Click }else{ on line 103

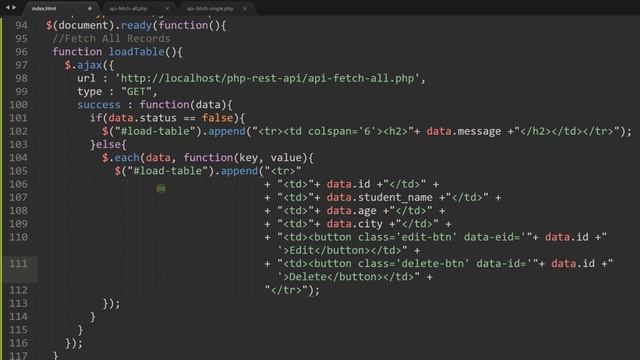pos(108,144)
